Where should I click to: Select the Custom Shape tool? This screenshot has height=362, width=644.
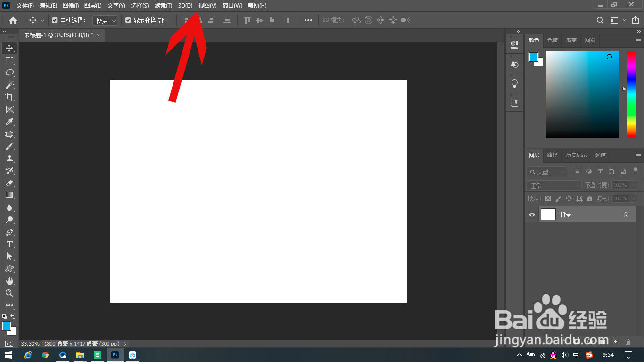coord(9,269)
